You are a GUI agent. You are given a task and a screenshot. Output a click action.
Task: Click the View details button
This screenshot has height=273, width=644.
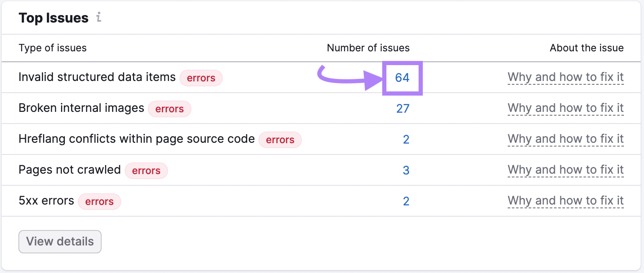[59, 241]
